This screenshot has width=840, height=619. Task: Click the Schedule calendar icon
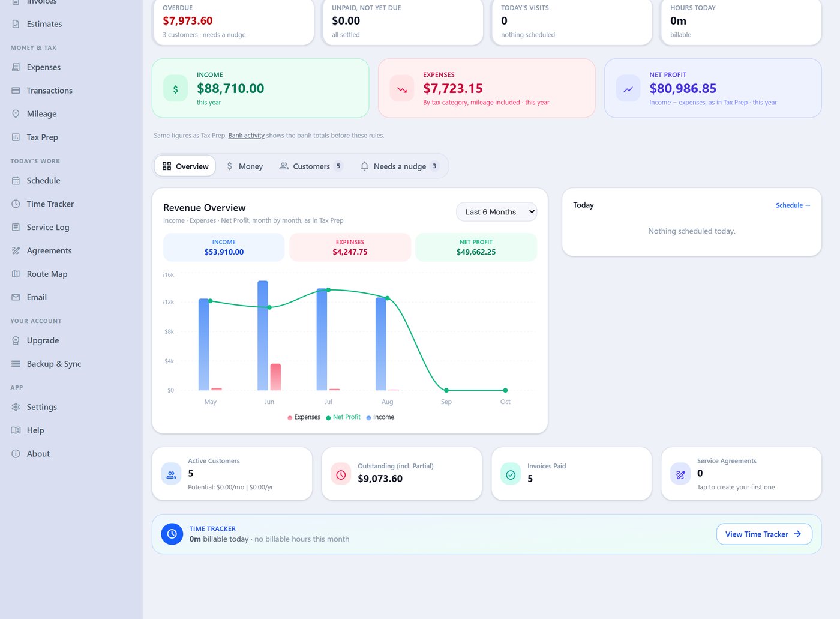(16, 181)
